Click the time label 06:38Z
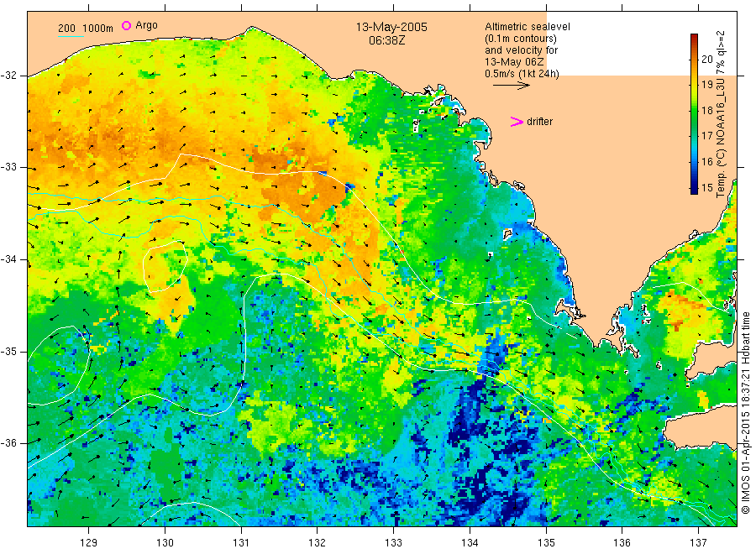 (386, 40)
